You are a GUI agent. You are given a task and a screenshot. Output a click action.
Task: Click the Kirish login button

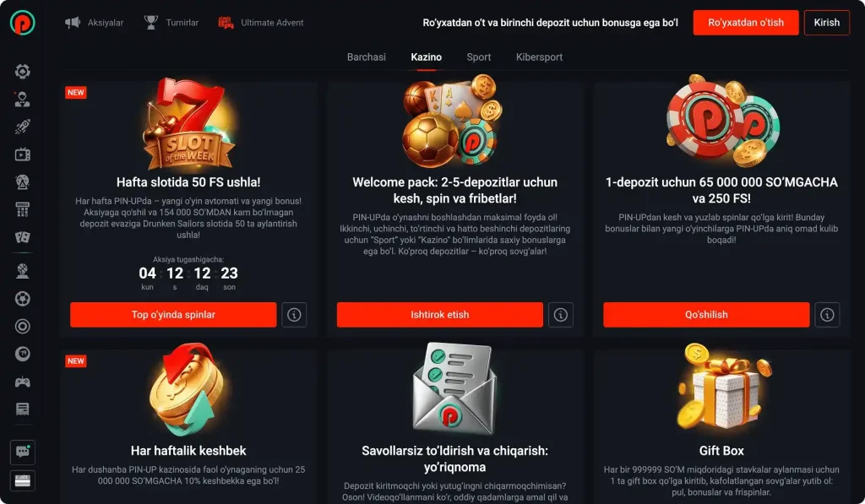point(826,23)
